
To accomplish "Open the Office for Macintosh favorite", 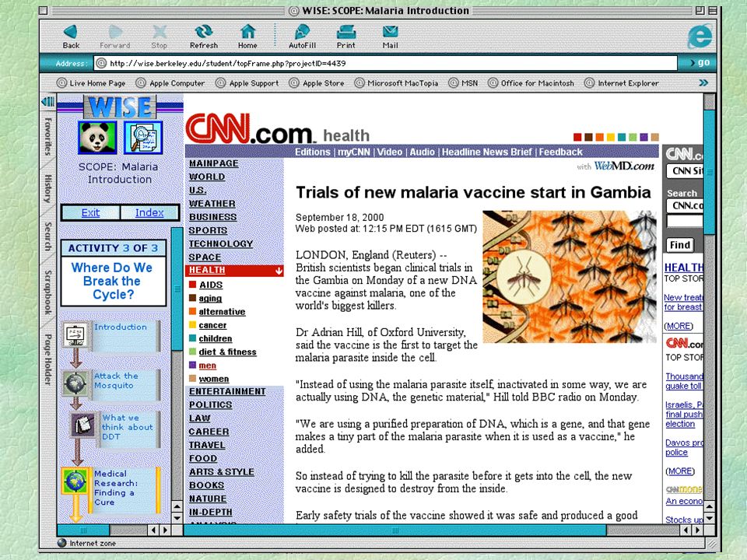I will (x=531, y=83).
